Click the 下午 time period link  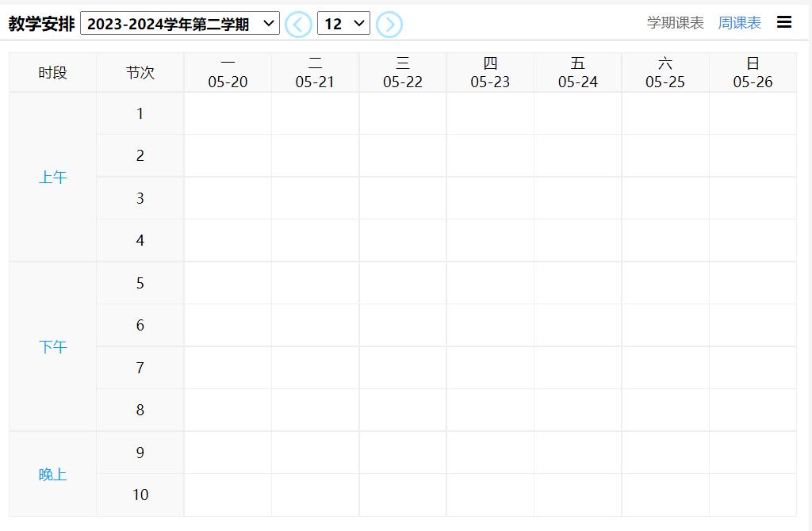pyautogui.click(x=53, y=347)
